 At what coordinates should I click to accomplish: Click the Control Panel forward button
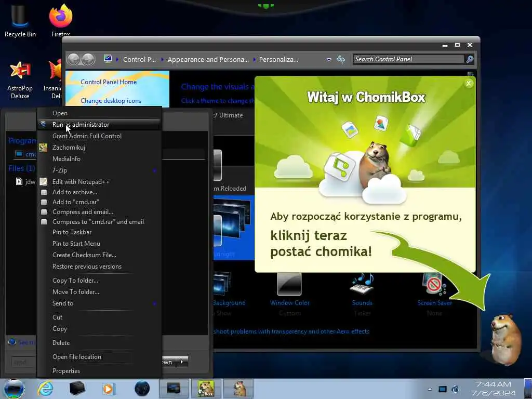pyautogui.click(x=88, y=59)
